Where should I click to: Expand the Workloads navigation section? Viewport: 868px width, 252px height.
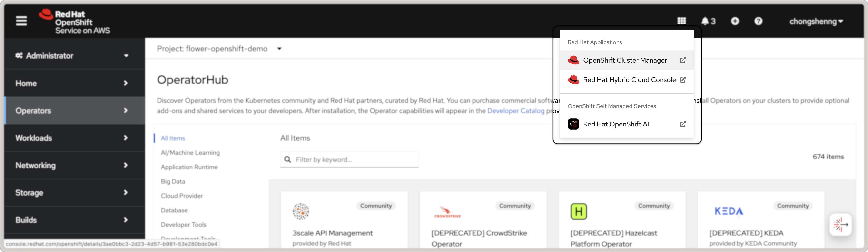[72, 138]
